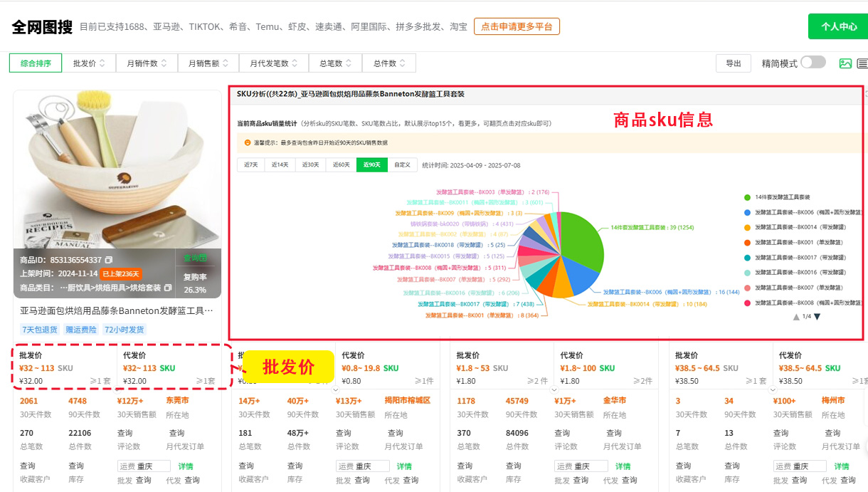Sort by 批发价
Screen dimensions: 868x492
tap(89, 63)
